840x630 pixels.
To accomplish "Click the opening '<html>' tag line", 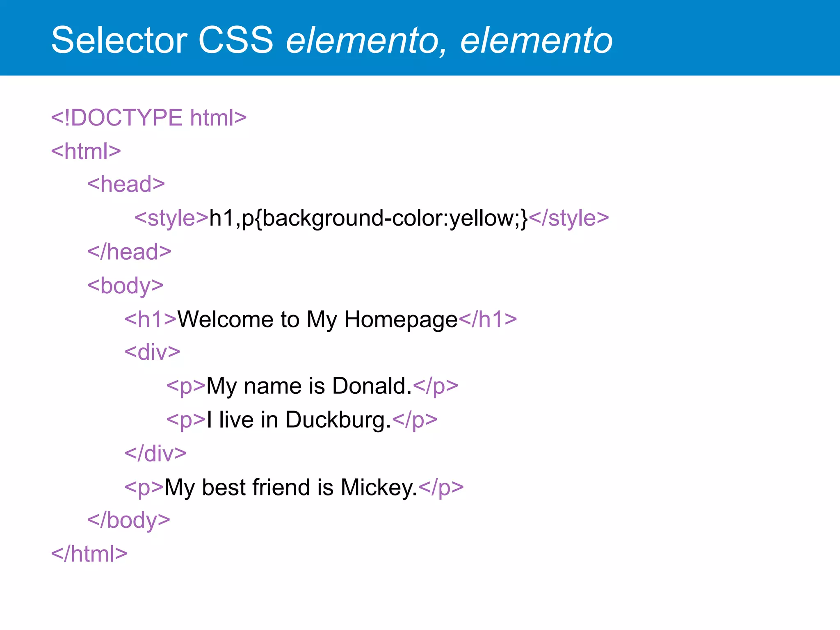I will pyautogui.click(x=86, y=151).
